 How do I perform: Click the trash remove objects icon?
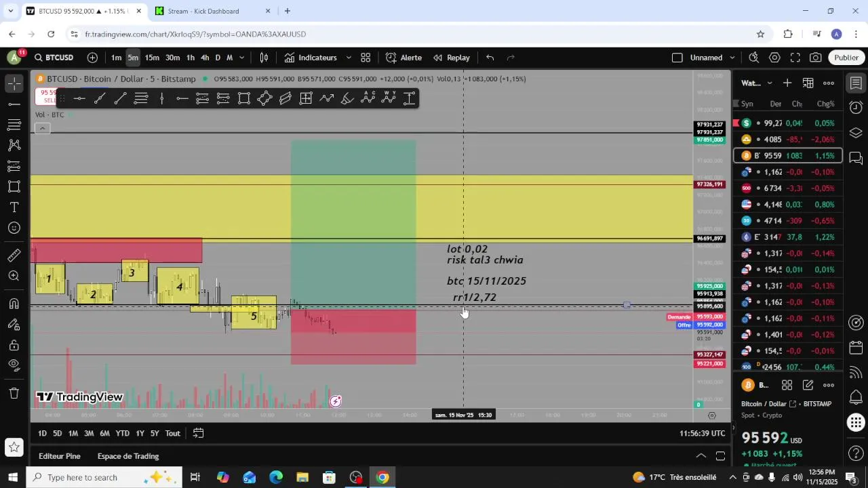coord(14,393)
